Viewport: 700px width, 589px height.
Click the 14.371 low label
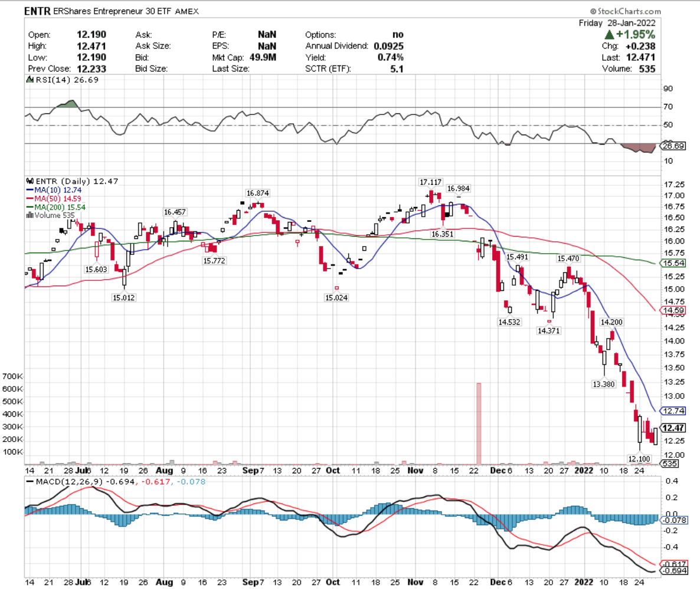pyautogui.click(x=549, y=331)
